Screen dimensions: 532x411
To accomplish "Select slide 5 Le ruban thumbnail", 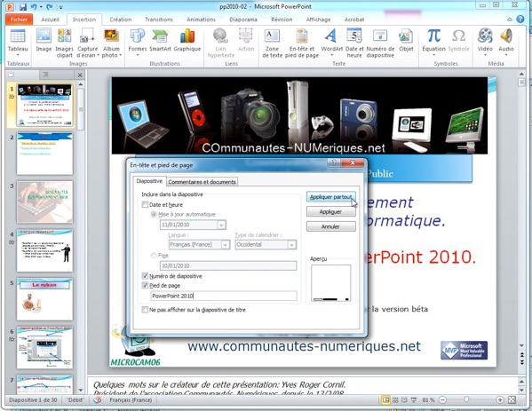I will click(x=44, y=299).
